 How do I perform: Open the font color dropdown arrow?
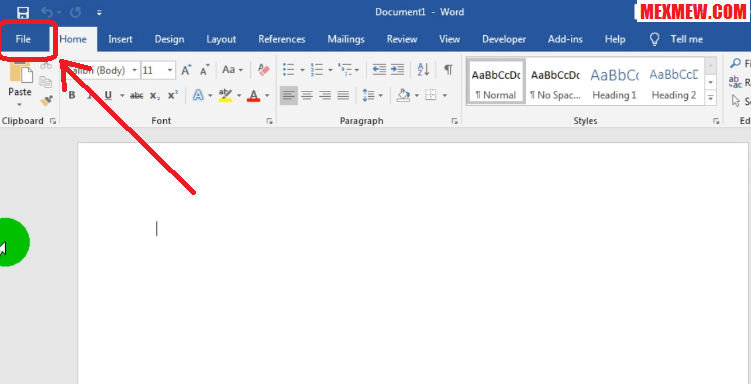(267, 96)
